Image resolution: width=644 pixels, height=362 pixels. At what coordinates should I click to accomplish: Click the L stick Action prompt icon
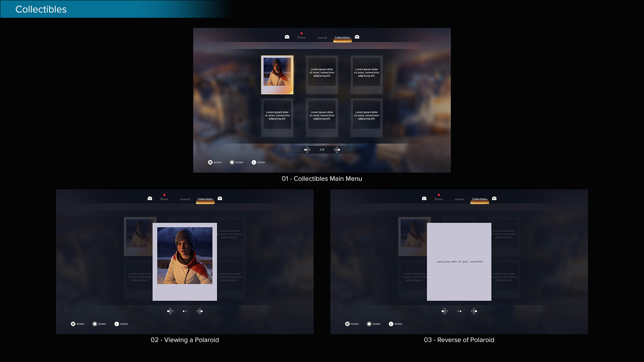[254, 162]
